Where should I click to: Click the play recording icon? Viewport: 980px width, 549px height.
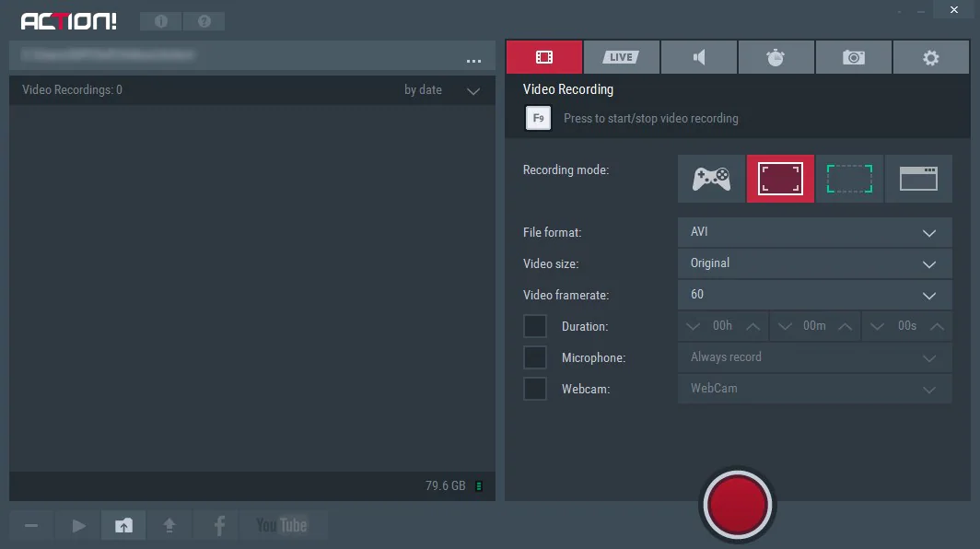78,526
